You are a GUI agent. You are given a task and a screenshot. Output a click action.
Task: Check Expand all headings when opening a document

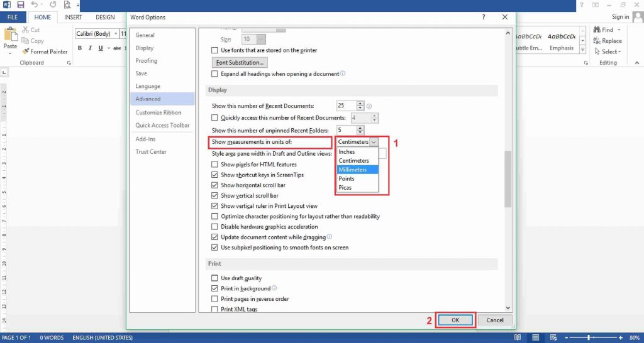[214, 74]
